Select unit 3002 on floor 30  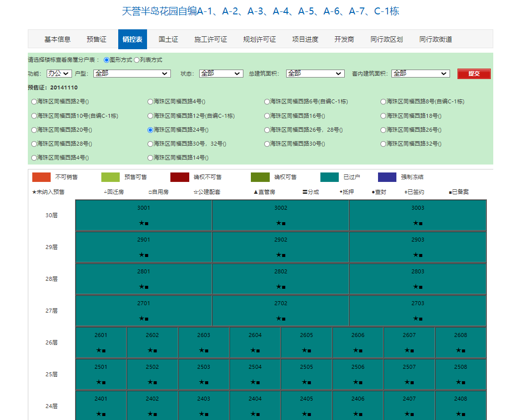coord(281,214)
